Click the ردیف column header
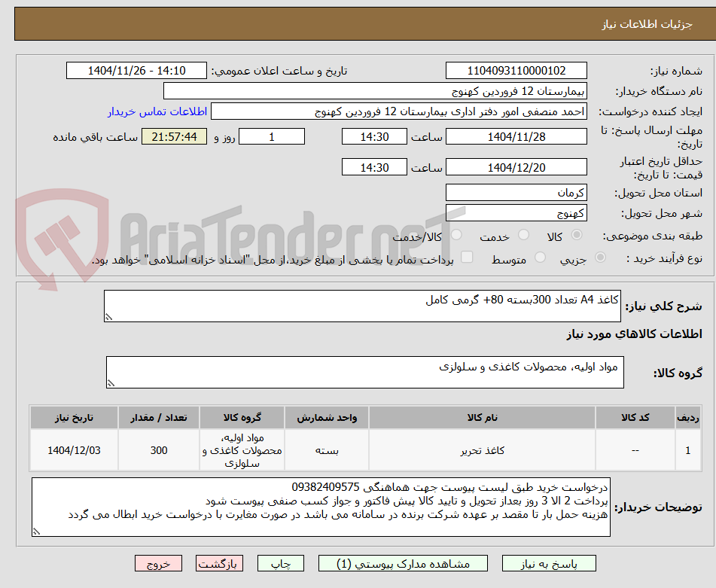The width and height of the screenshot is (716, 588). 688,417
